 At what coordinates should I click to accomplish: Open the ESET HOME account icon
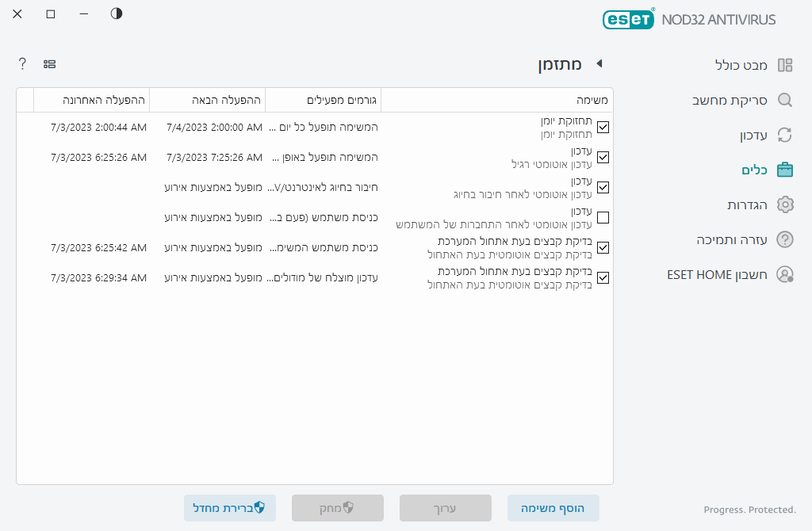785,273
